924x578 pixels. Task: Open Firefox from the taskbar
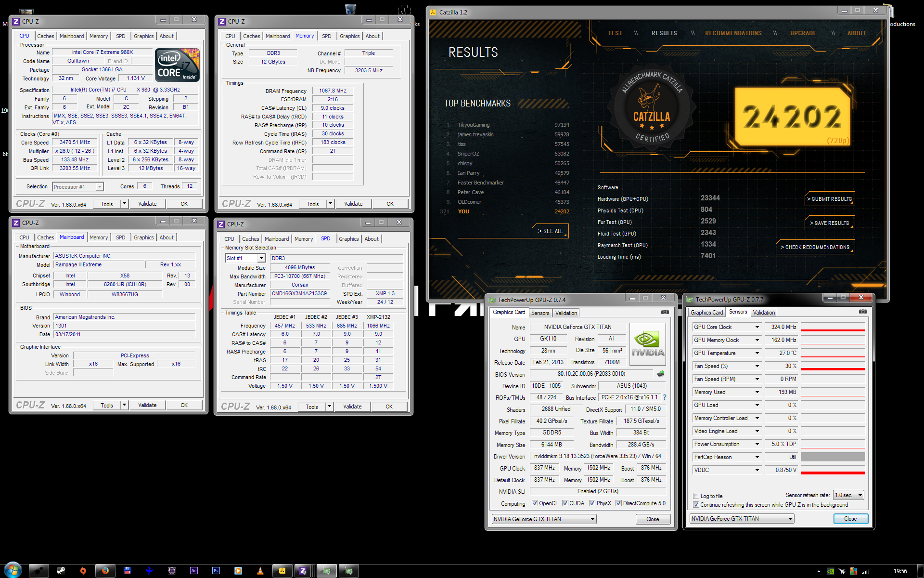[105, 571]
